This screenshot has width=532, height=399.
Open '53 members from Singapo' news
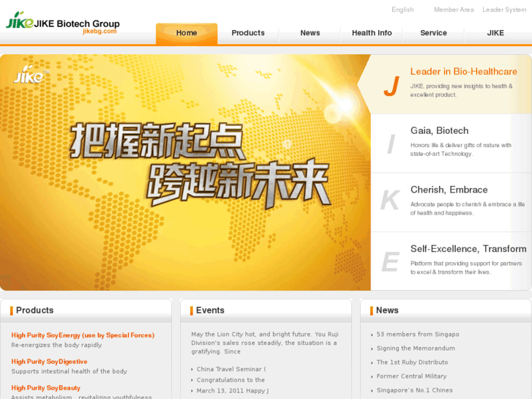[418, 335]
